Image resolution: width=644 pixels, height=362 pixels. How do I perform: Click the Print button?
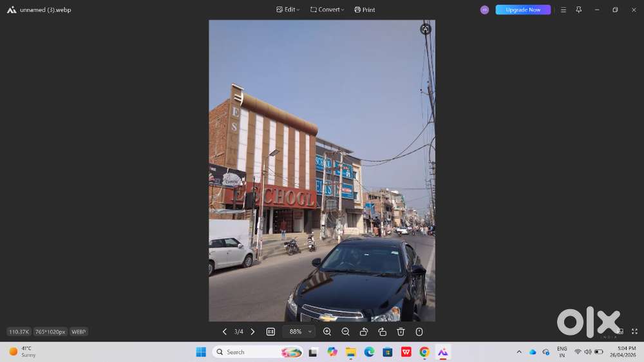pos(365,10)
